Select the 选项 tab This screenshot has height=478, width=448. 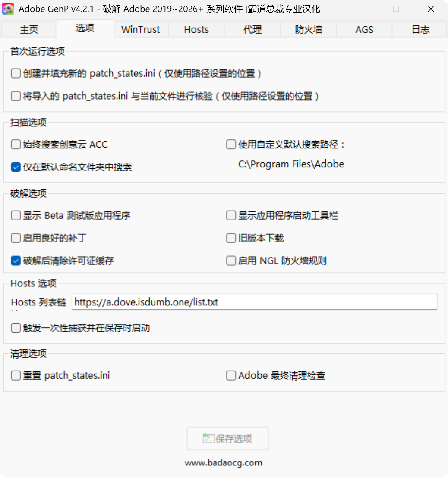(x=85, y=28)
